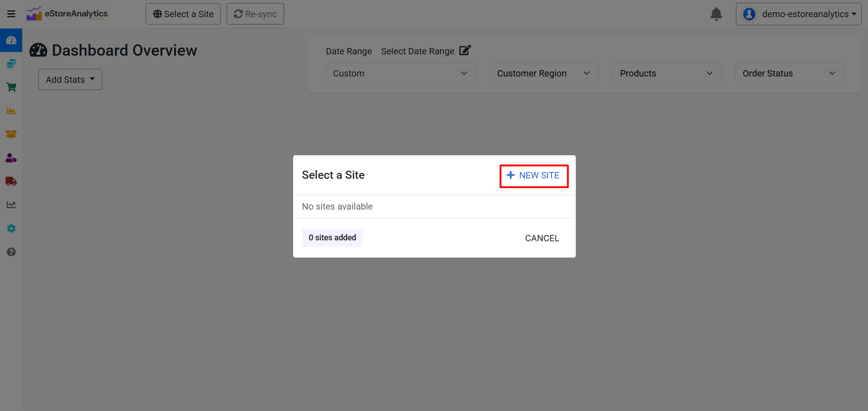868x411 pixels.
Task: Open the help question mark icon
Action: (11, 252)
